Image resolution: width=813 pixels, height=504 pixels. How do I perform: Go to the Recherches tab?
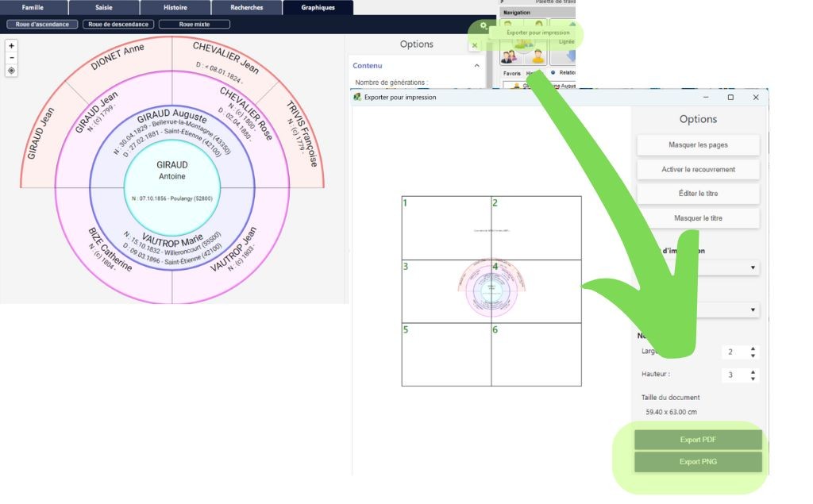pyautogui.click(x=247, y=7)
